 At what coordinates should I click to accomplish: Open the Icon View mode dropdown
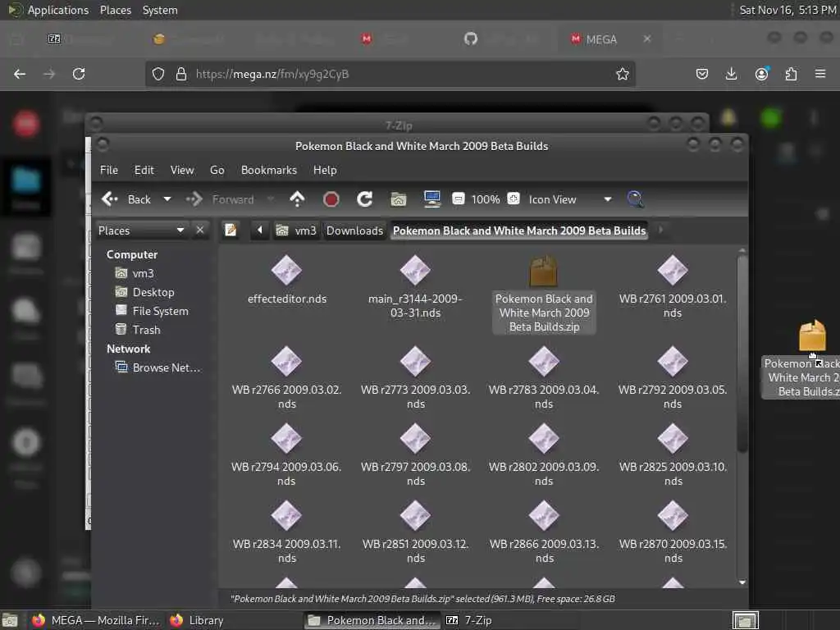pos(570,199)
